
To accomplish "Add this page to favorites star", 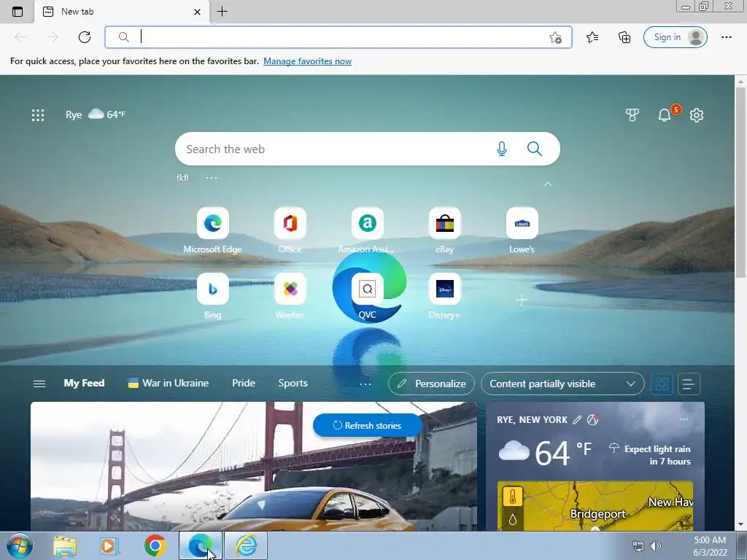I will (x=555, y=37).
